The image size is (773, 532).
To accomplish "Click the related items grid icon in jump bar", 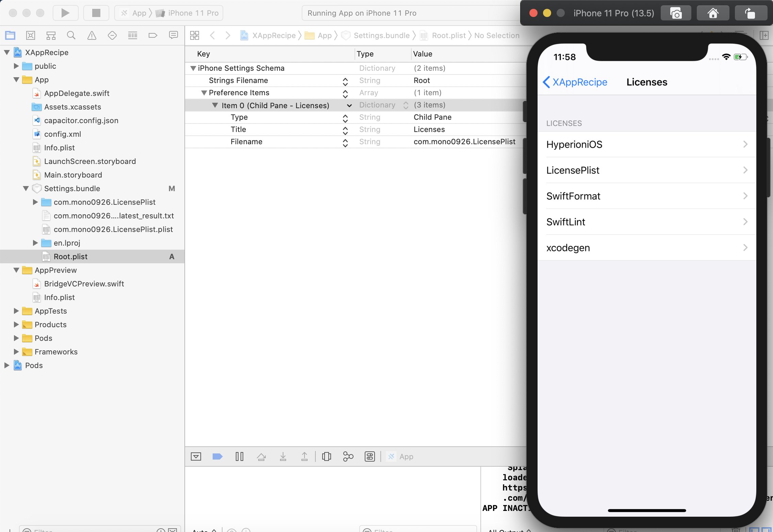I will [x=195, y=35].
